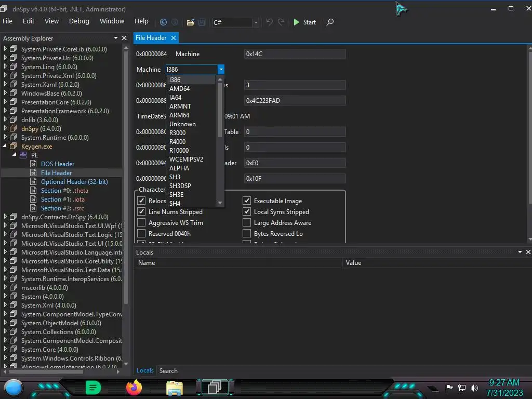Image resolution: width=532 pixels, height=399 pixels.
Task: Close the Assembly Explorer panel
Action: point(124,38)
